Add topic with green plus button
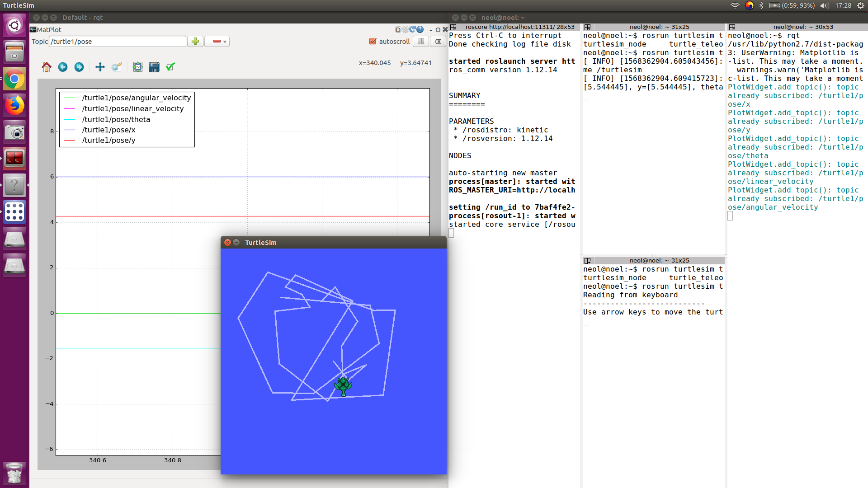The height and width of the screenshot is (488, 868). coord(195,42)
